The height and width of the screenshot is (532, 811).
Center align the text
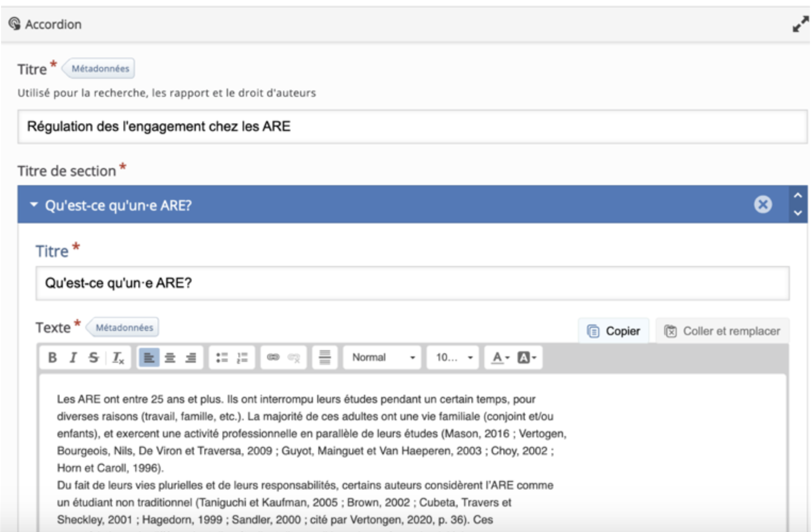[170, 358]
